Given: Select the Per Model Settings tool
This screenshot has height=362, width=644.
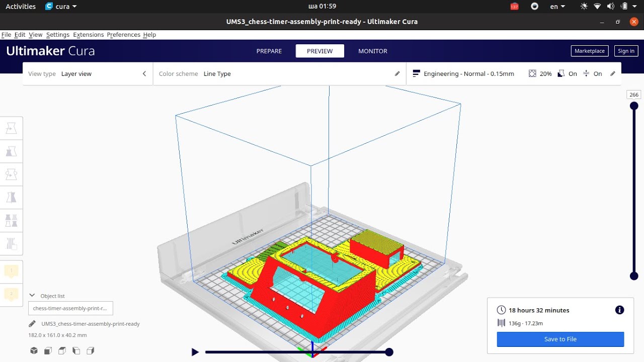Looking at the screenshot, I should [11, 220].
